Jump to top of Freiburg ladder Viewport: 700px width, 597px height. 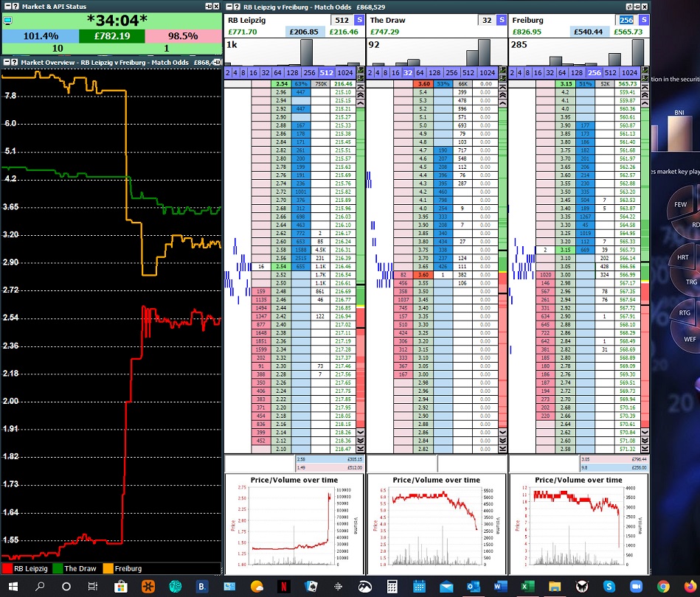tap(645, 86)
